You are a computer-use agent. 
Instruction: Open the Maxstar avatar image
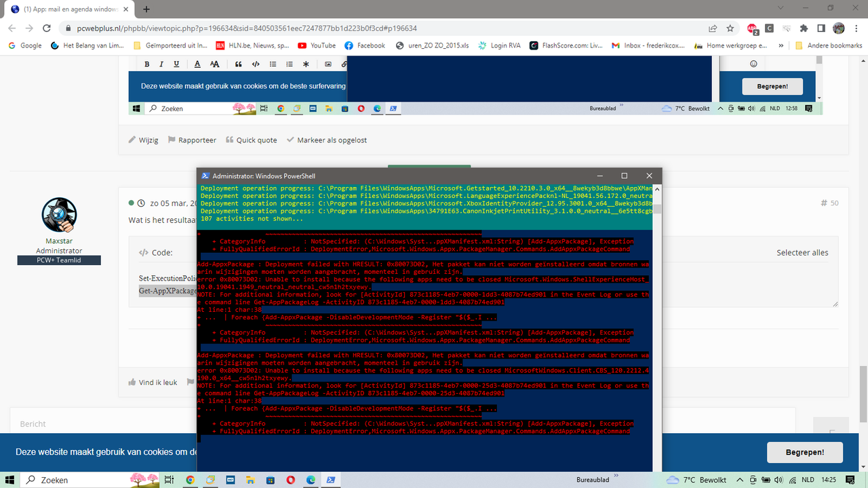coord(59,216)
